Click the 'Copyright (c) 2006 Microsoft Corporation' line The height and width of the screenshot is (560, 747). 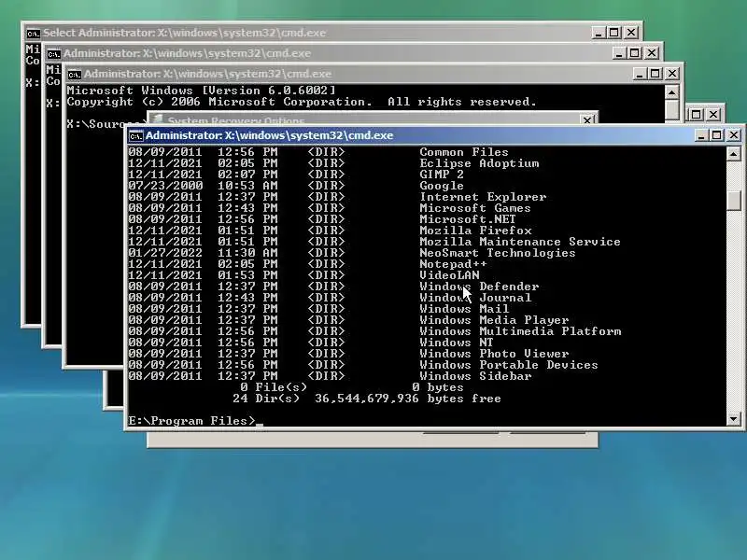(x=219, y=102)
